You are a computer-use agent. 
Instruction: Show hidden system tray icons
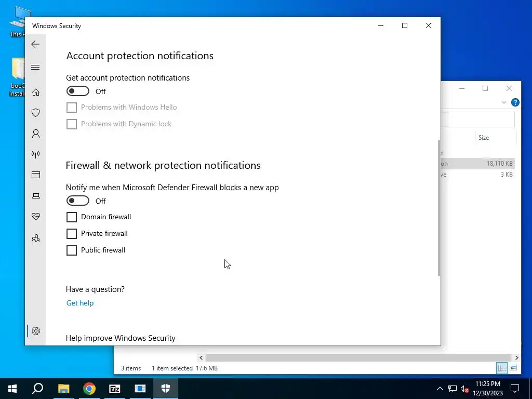440,389
